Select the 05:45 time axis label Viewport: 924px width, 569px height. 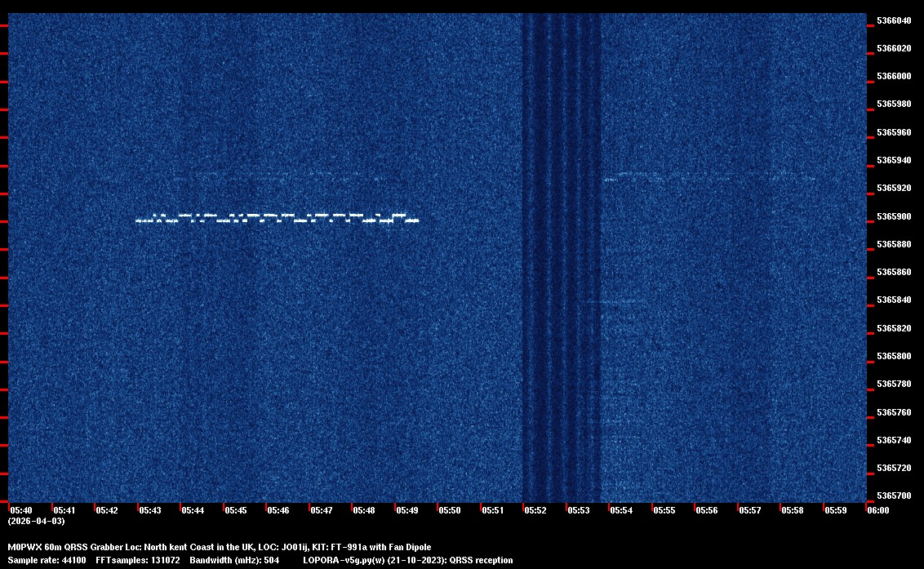point(236,510)
